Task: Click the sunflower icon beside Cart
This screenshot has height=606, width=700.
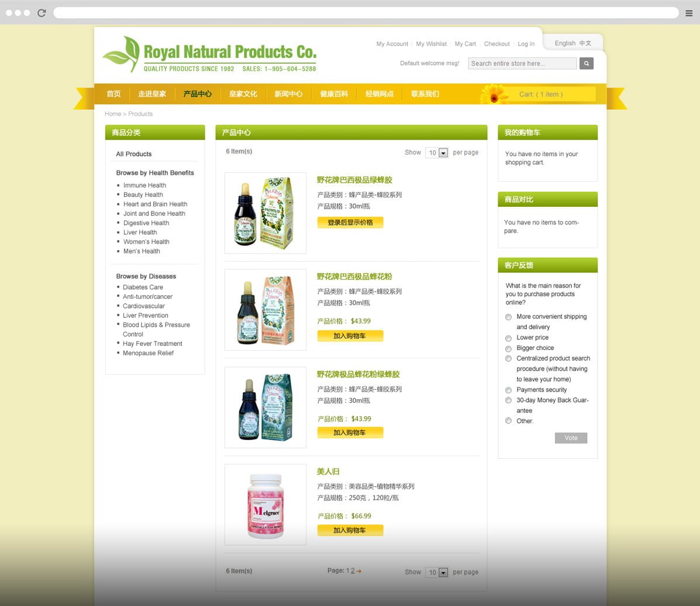Action: [x=494, y=94]
